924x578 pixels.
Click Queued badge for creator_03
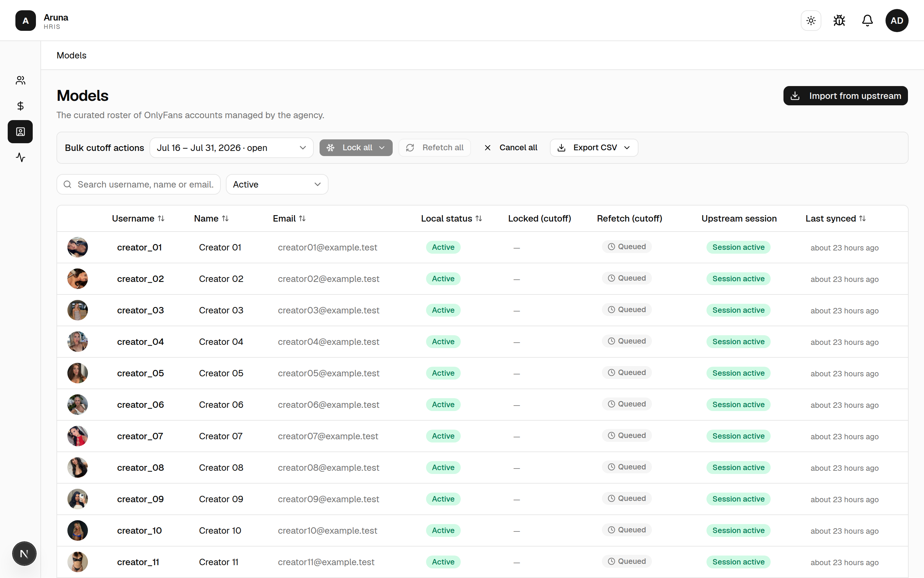tap(627, 310)
